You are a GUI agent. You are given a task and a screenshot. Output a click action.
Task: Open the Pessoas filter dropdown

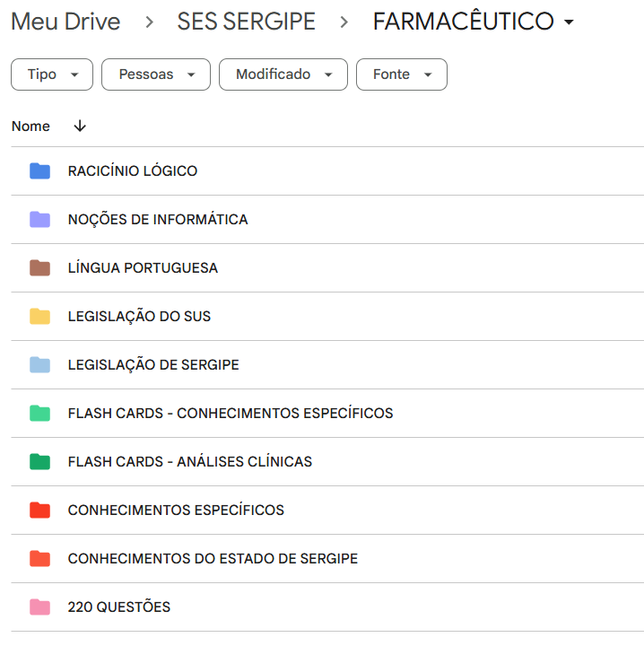click(156, 74)
